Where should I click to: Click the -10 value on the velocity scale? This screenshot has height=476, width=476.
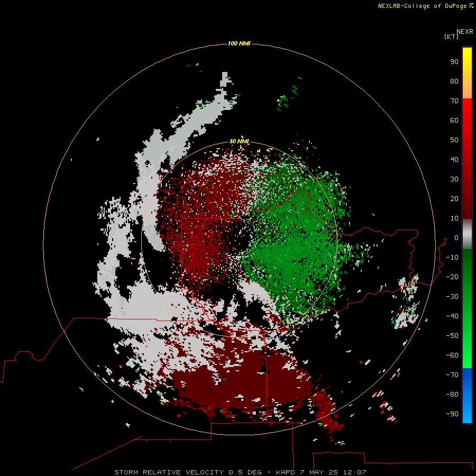pos(452,258)
